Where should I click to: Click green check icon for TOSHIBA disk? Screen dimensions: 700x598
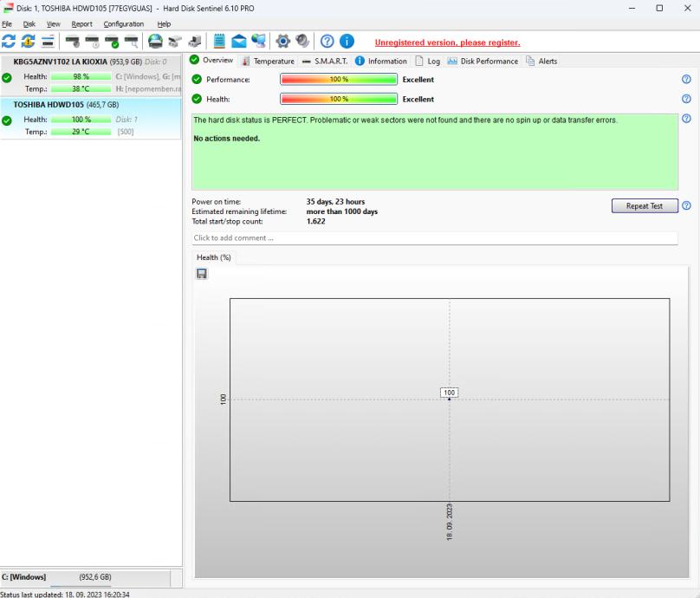pyautogui.click(x=7, y=120)
